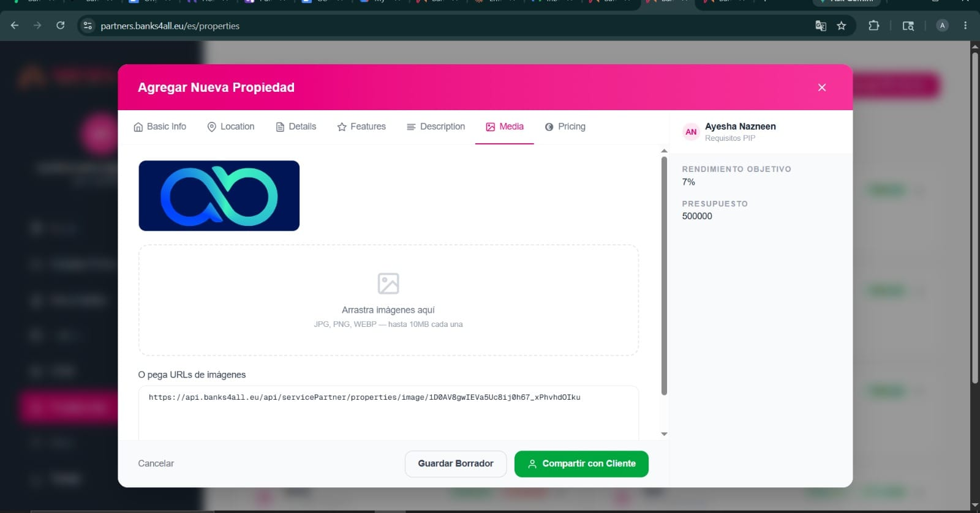Click the 'O pega URLs de imágenes' label

pyautogui.click(x=192, y=375)
